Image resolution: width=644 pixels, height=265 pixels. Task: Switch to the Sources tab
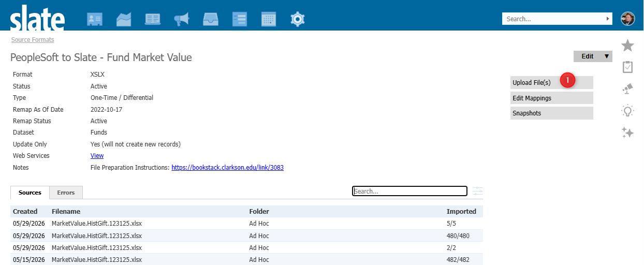(x=30, y=193)
